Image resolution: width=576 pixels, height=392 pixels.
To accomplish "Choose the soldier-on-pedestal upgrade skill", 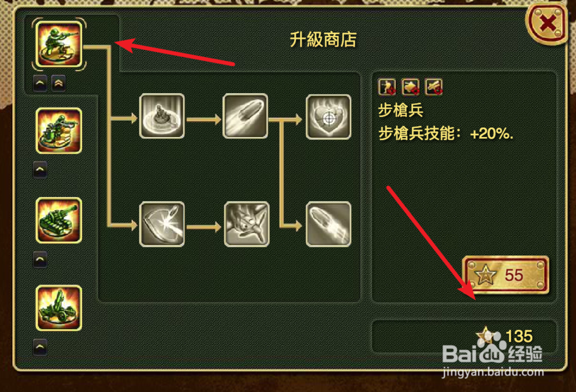I will [162, 116].
